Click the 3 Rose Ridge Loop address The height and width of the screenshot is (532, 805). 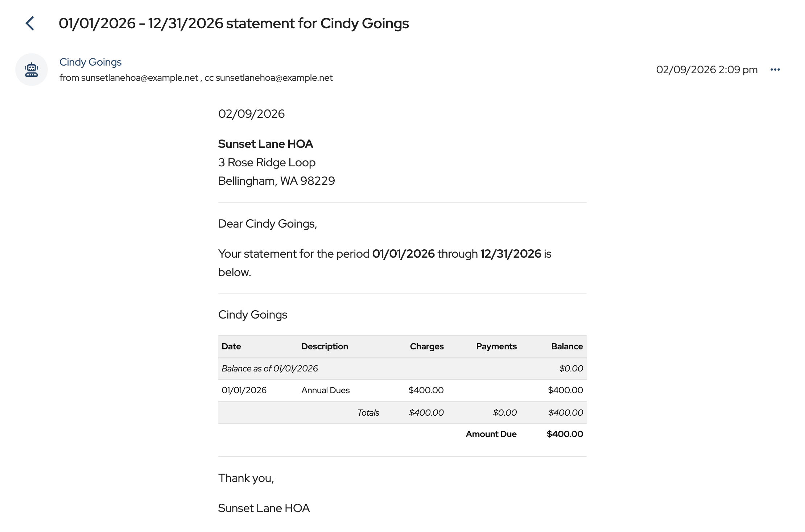coord(267,162)
